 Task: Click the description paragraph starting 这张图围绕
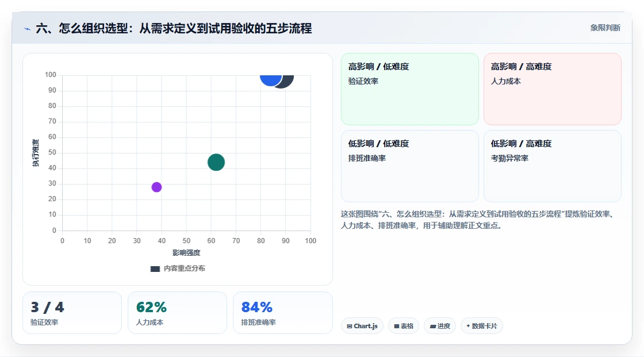tap(478, 220)
